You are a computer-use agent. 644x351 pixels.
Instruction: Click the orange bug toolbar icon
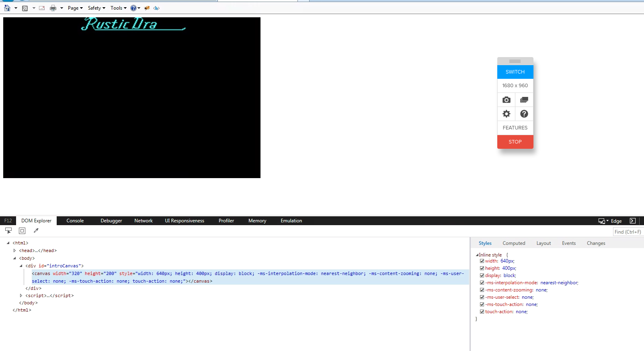tap(147, 8)
